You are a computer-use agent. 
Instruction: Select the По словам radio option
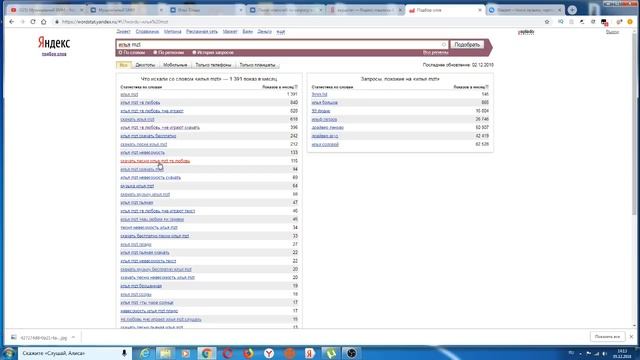[x=131, y=53]
